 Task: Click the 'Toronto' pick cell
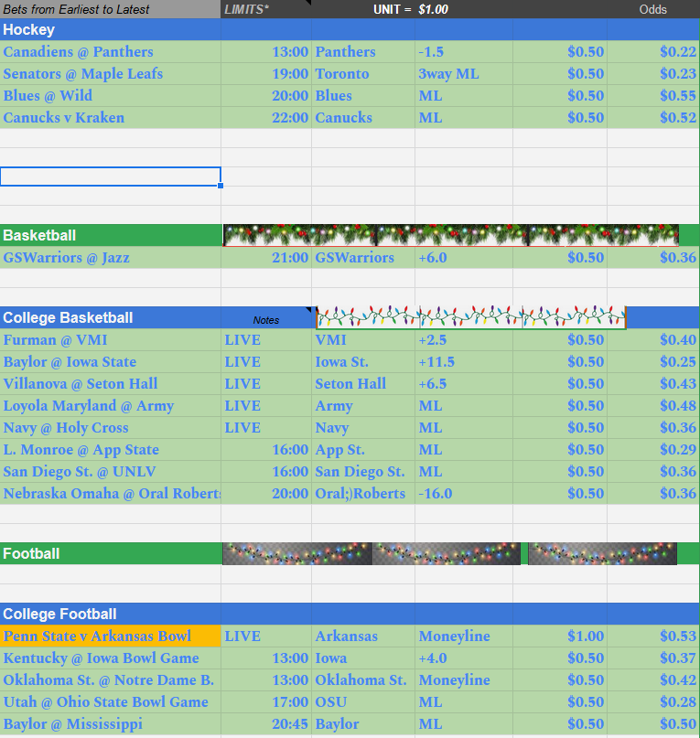coord(363,74)
